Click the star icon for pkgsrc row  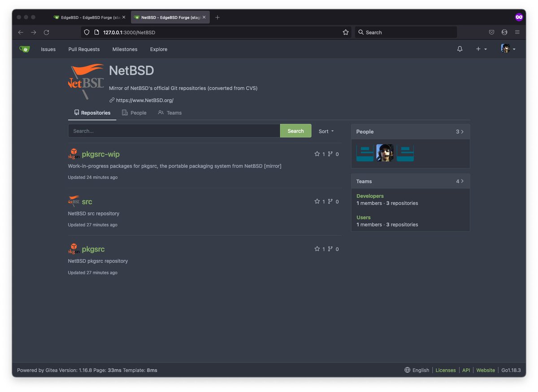317,249
